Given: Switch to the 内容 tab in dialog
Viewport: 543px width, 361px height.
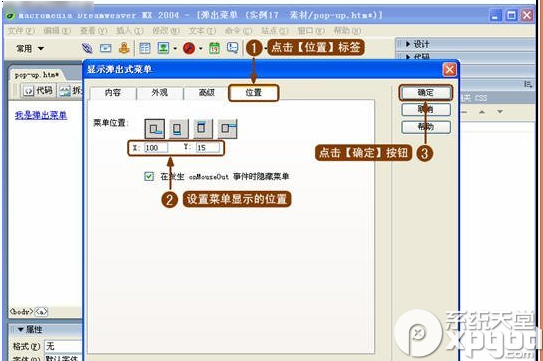Looking at the screenshot, I should 113,93.
